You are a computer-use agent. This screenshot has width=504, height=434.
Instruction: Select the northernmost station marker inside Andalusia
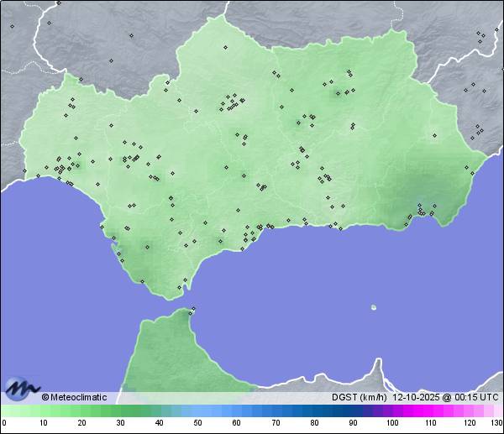click(225, 47)
